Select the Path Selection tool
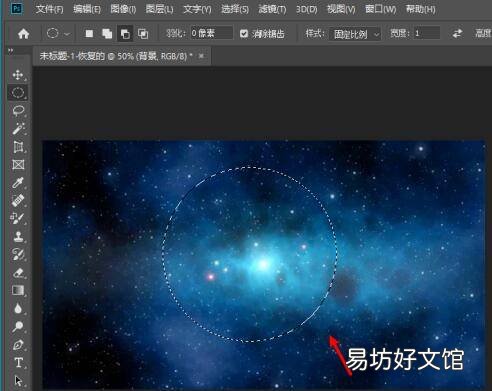This screenshot has height=391, width=492. (18, 380)
